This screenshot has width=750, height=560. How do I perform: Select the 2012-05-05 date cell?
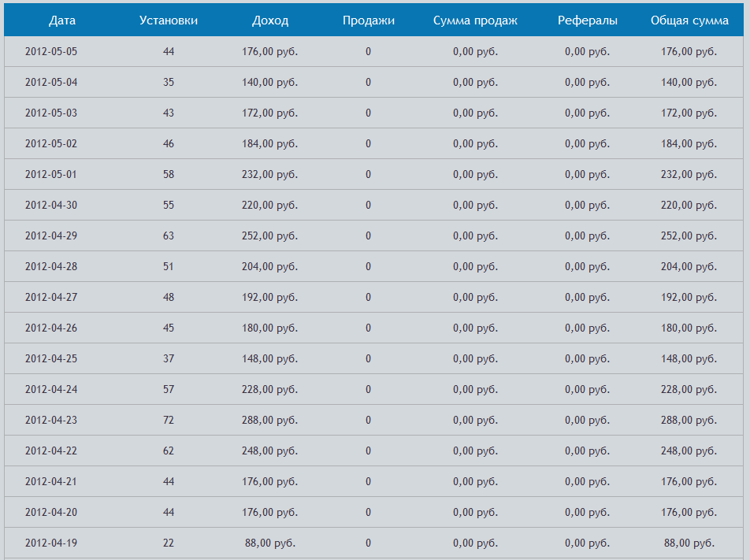(51, 52)
